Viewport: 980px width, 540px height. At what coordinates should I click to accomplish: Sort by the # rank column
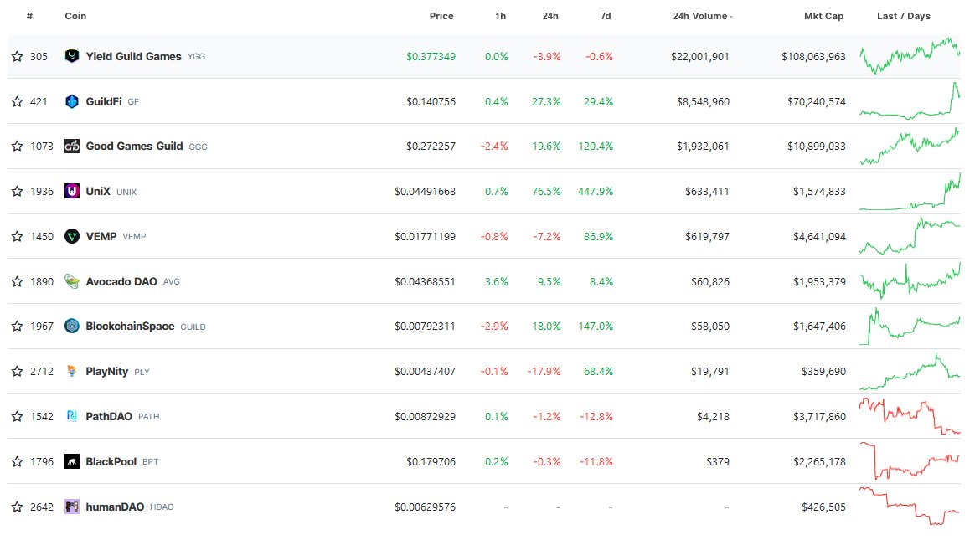pos(29,16)
